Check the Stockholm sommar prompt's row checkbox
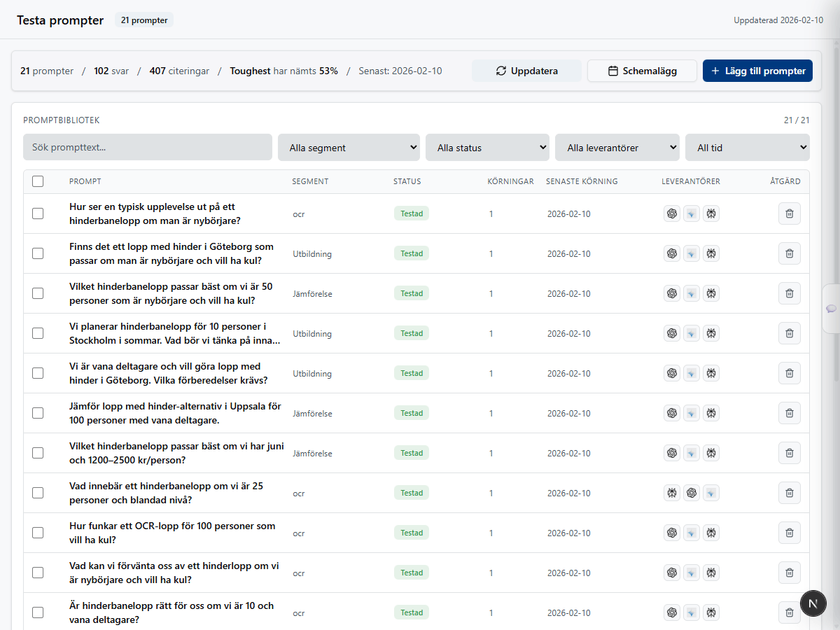 38,333
